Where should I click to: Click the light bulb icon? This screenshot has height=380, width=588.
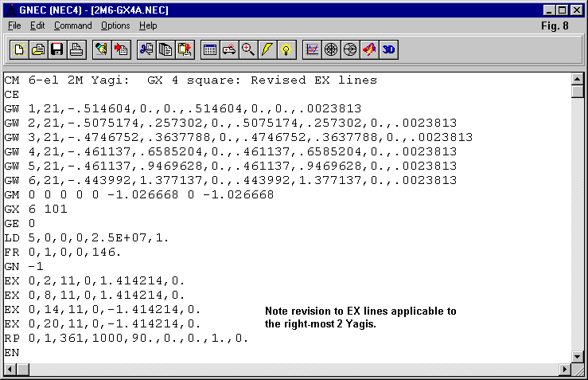tap(286, 49)
